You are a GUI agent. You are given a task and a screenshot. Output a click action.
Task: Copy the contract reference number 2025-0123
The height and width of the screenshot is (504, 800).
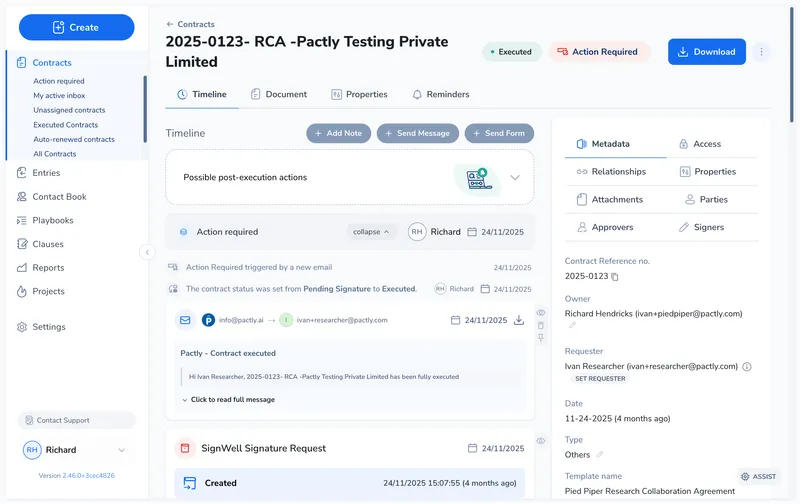point(616,276)
